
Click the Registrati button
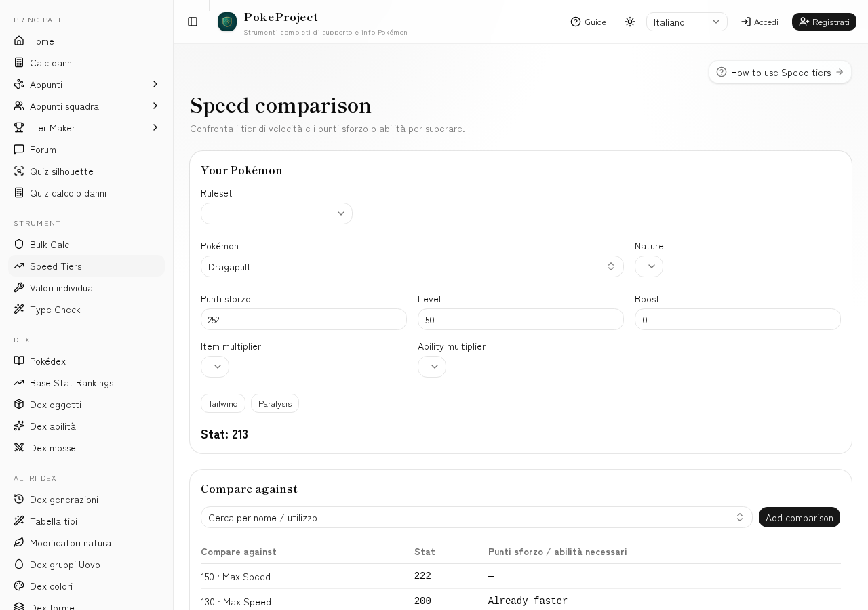(x=824, y=22)
